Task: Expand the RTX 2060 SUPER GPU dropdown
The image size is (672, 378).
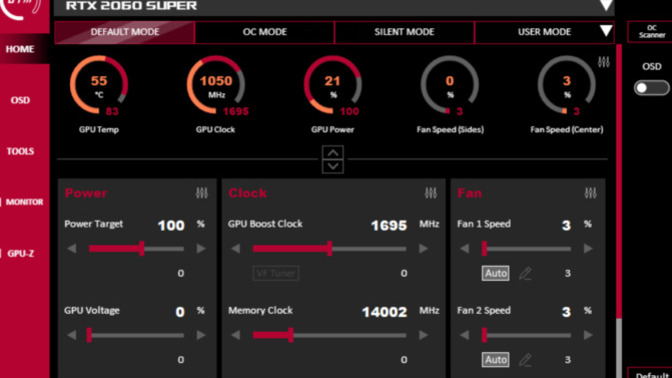Action: (606, 5)
